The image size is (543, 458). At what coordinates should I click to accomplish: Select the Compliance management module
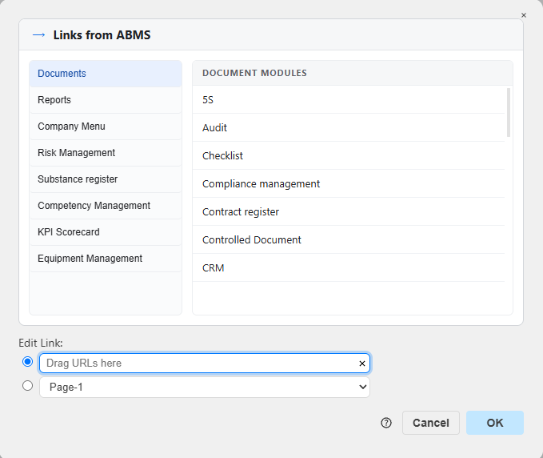(x=349, y=184)
